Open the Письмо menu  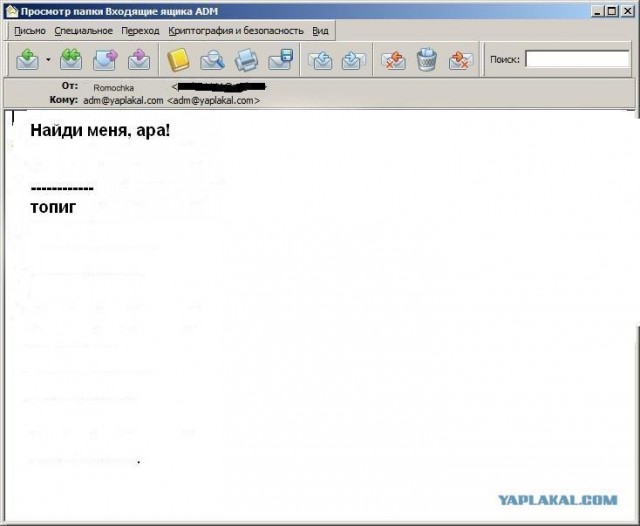pos(30,31)
